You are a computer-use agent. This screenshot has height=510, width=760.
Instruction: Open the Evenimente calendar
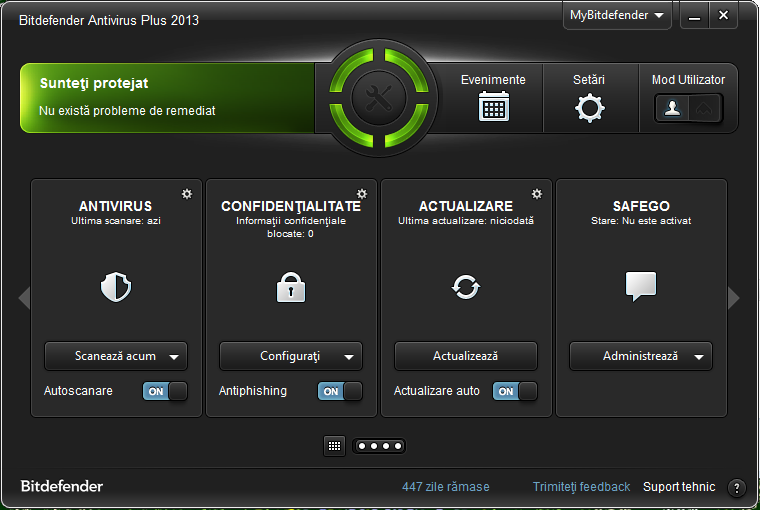493,106
